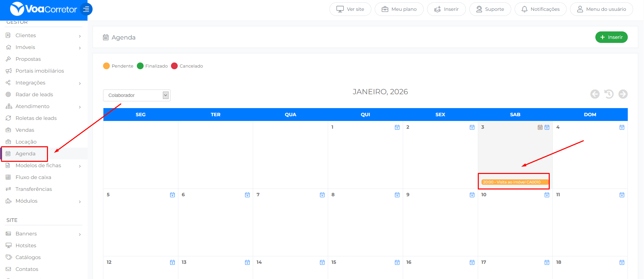Toggle the sidebar hamburger menu icon
Viewport: 644px width, 279px height.
[x=86, y=9]
